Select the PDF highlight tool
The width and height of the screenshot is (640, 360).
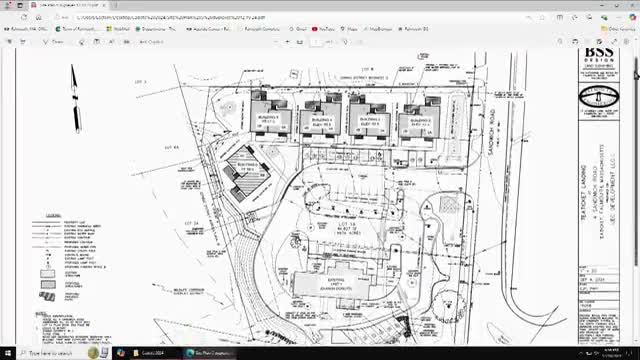[x=23, y=42]
